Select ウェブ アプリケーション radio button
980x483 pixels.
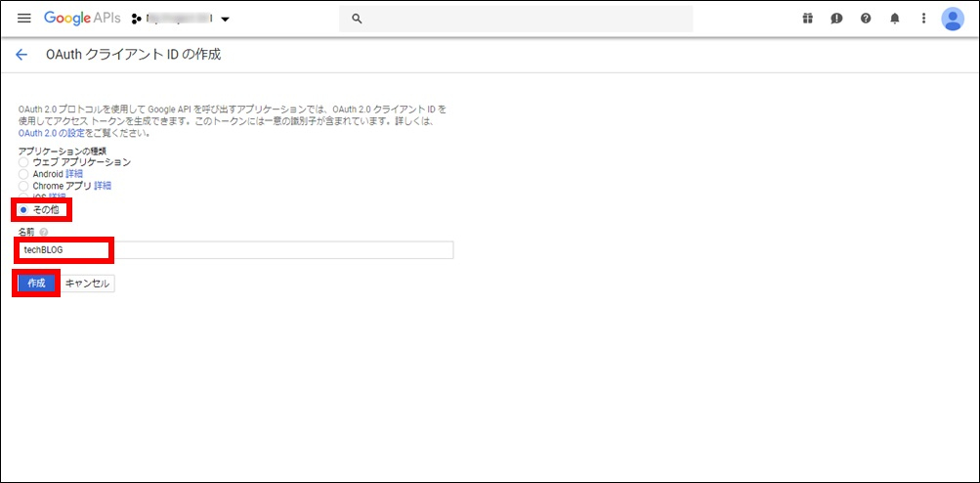[23, 162]
